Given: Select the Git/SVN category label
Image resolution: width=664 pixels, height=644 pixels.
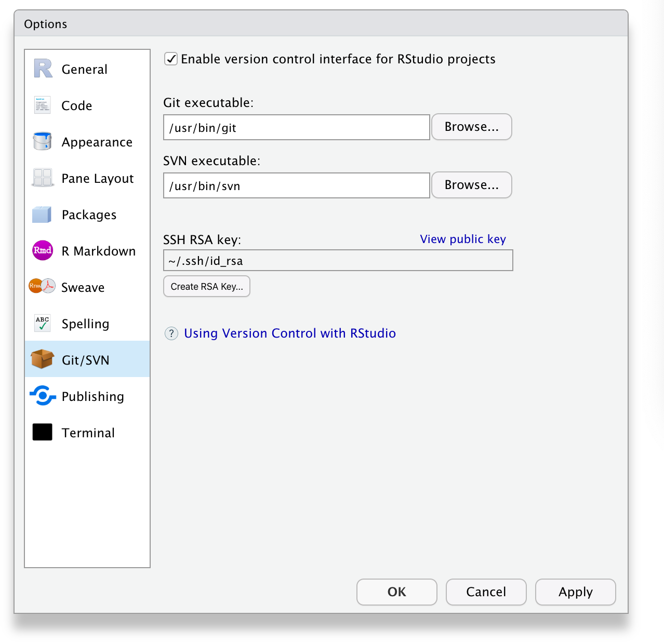Looking at the screenshot, I should (x=85, y=360).
